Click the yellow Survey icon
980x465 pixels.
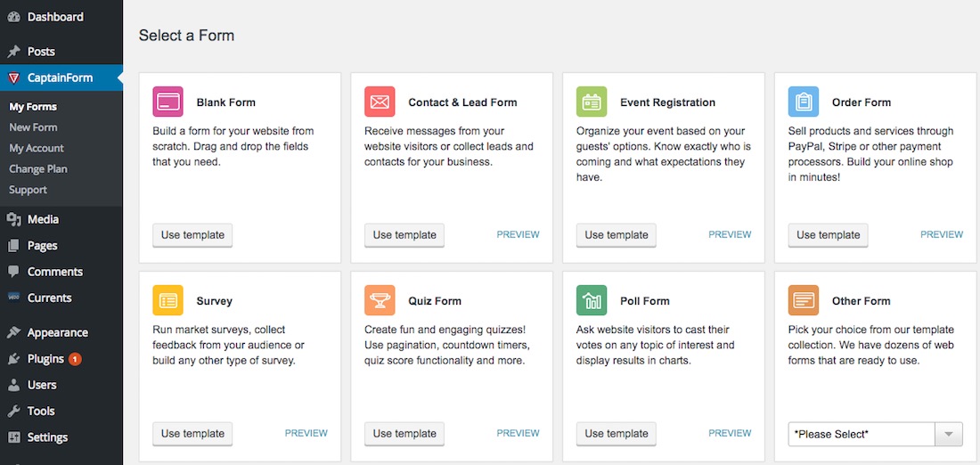pos(167,301)
